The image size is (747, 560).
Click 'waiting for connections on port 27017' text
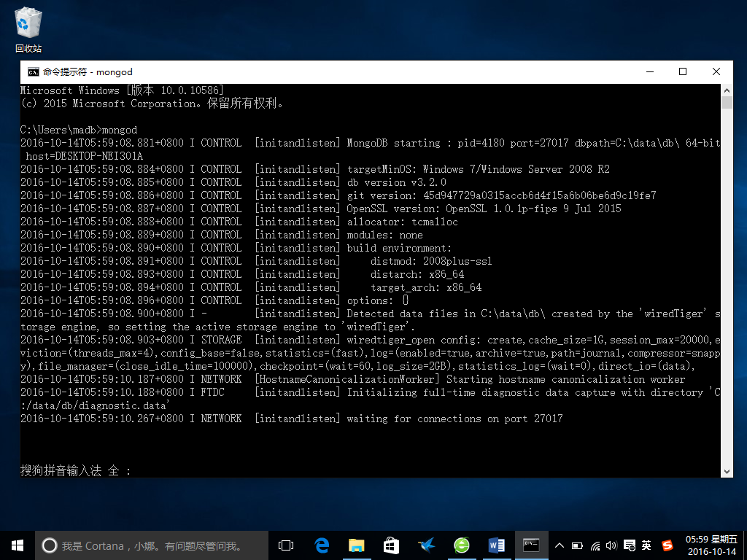point(454,419)
